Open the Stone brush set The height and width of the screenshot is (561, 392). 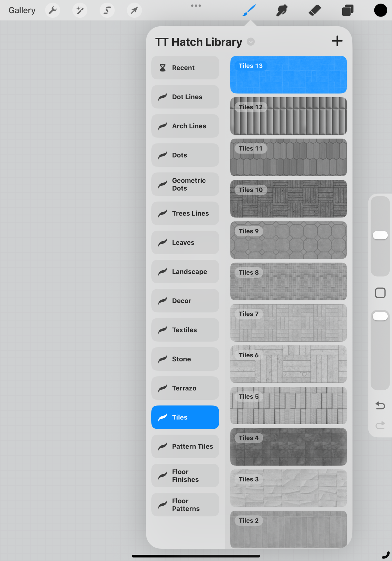[185, 359]
